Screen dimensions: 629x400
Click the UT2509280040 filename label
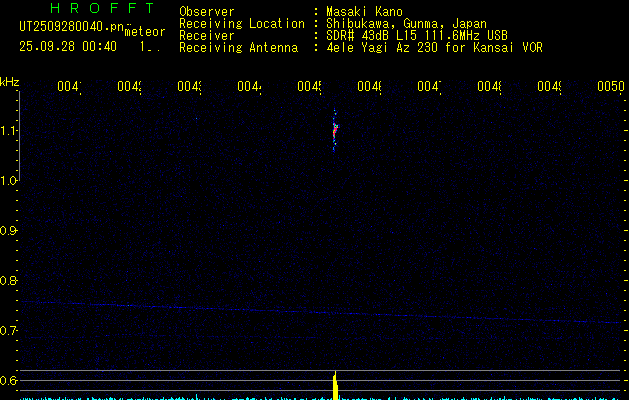[x=68, y=27]
